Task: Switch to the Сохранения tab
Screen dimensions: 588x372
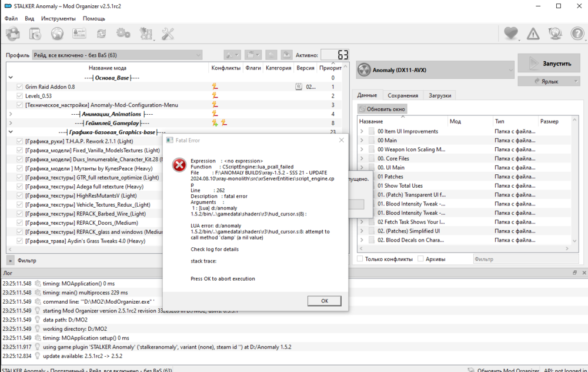Action: 403,95
